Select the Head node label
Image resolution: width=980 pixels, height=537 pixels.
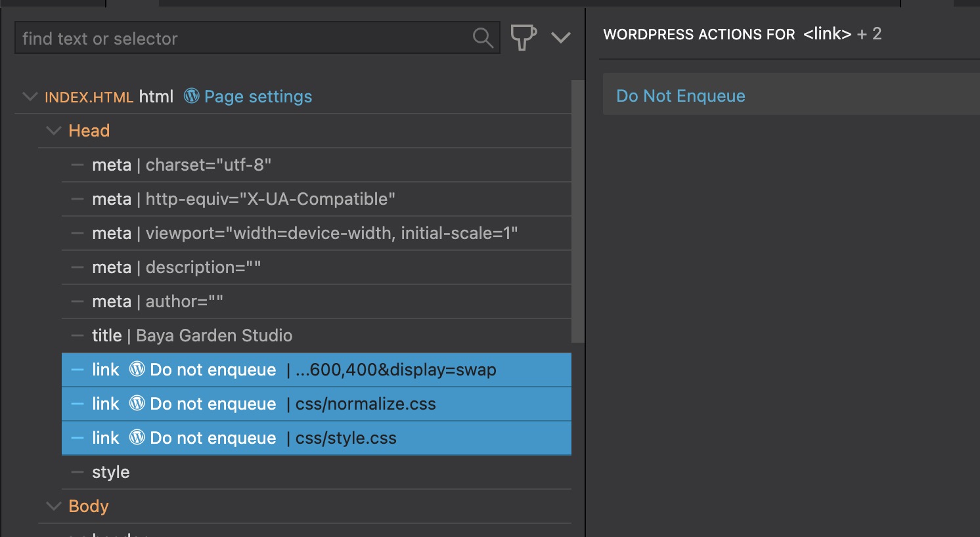tap(89, 131)
